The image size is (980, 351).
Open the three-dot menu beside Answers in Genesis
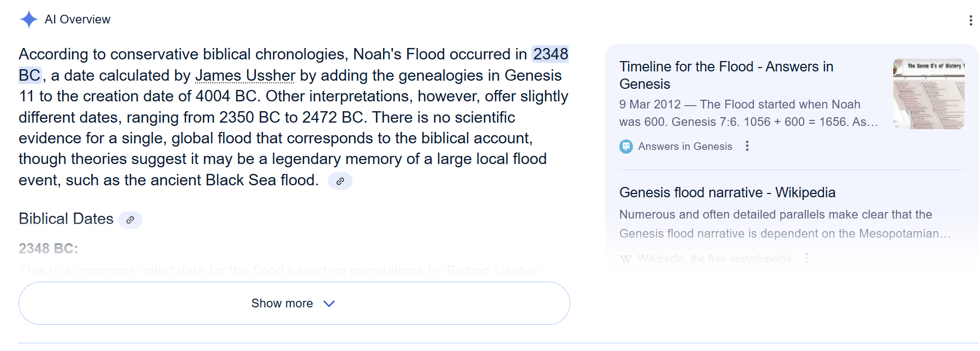tap(747, 146)
